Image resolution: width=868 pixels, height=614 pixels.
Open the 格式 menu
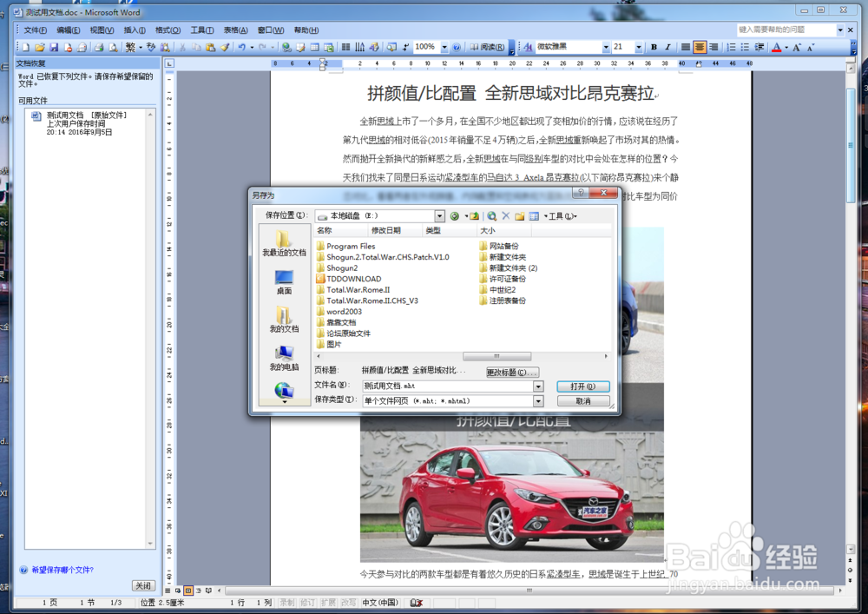click(168, 30)
